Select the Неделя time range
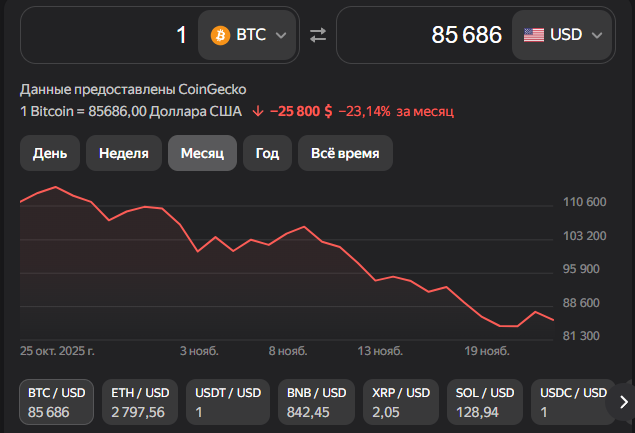Screen dimensions: 635x433 coord(124,153)
